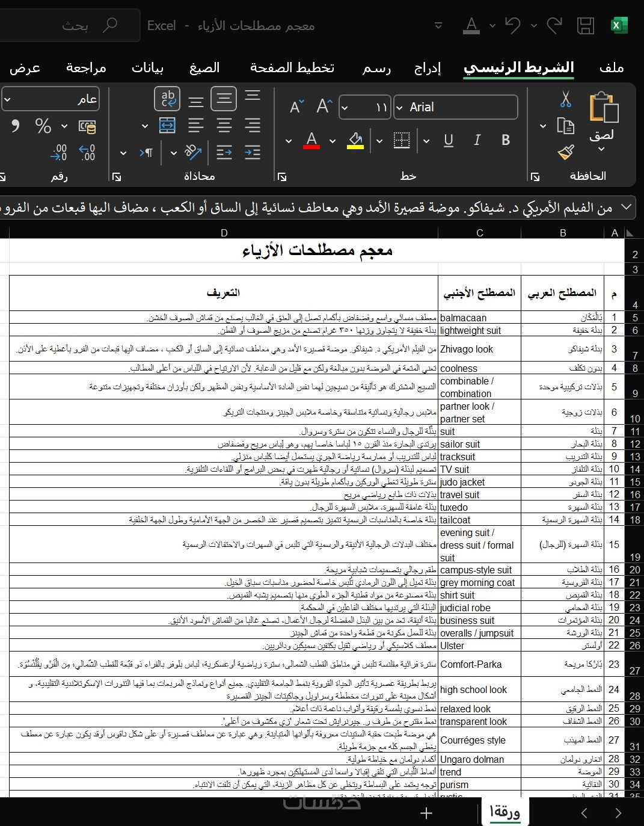The image size is (644, 826).
Task: Open the Font group dialog launcher
Action: click(x=282, y=176)
